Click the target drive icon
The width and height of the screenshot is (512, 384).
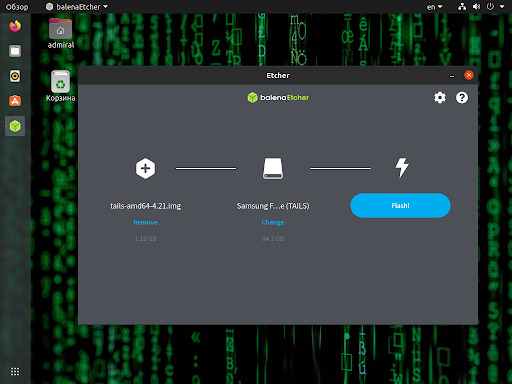click(x=273, y=168)
